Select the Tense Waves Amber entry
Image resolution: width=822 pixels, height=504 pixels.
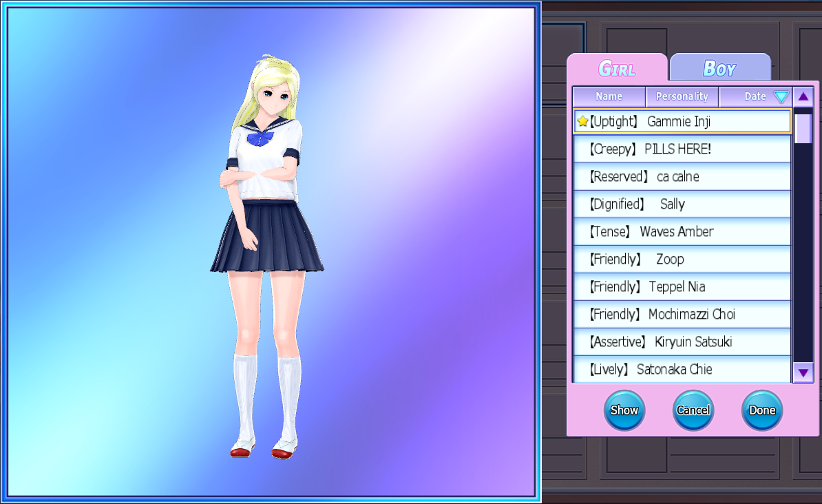(682, 232)
